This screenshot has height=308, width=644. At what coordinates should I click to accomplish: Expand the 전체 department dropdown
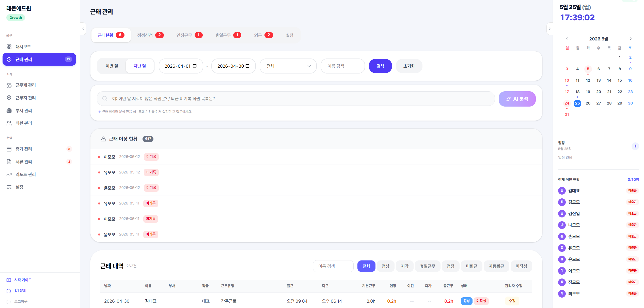[x=288, y=66]
